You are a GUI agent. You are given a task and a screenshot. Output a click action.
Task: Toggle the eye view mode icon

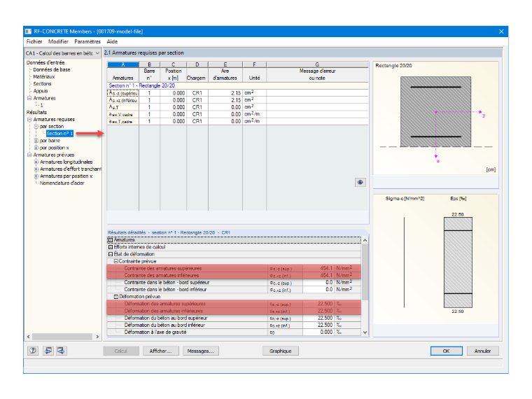360,182
